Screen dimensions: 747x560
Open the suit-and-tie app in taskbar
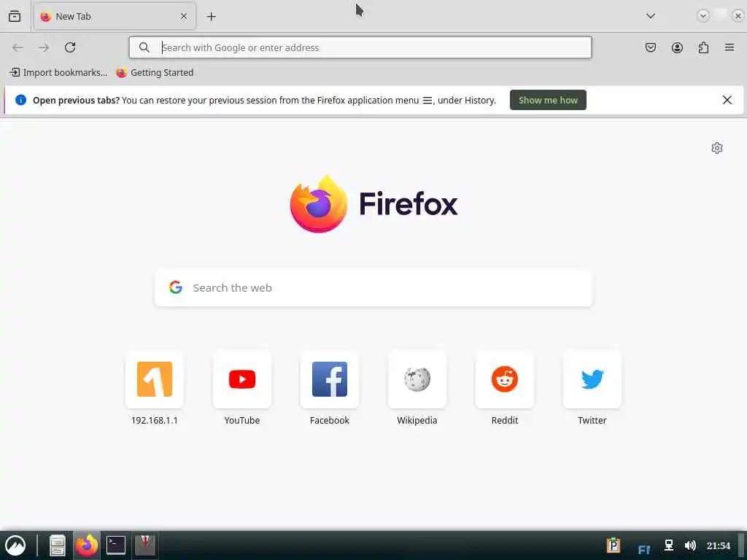pos(145,545)
